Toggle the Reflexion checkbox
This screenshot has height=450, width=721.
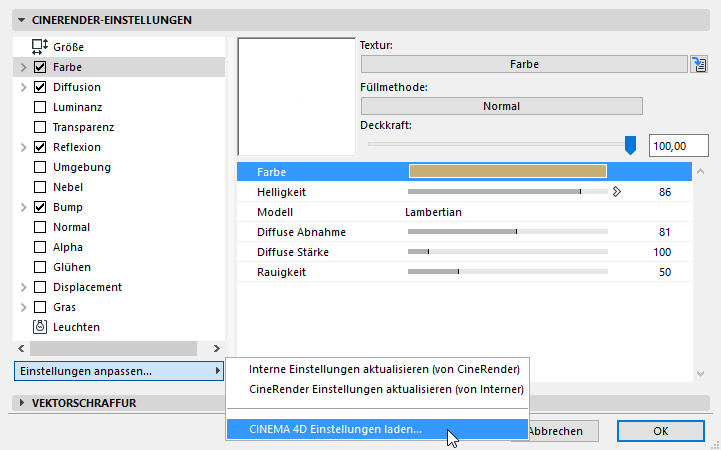coord(40,147)
